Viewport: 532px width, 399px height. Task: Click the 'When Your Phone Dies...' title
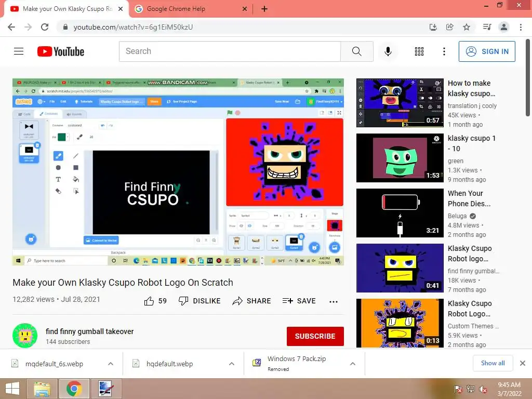coord(469,198)
